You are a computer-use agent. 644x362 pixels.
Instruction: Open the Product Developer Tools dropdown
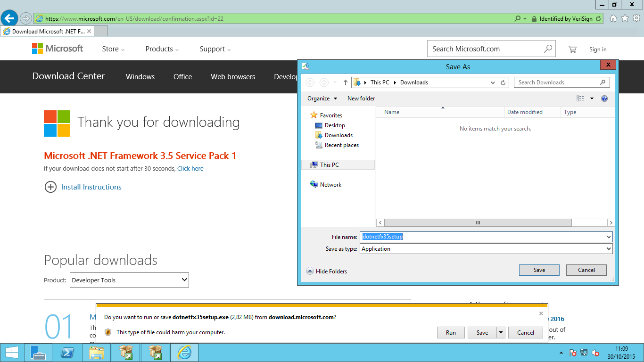tap(129, 280)
